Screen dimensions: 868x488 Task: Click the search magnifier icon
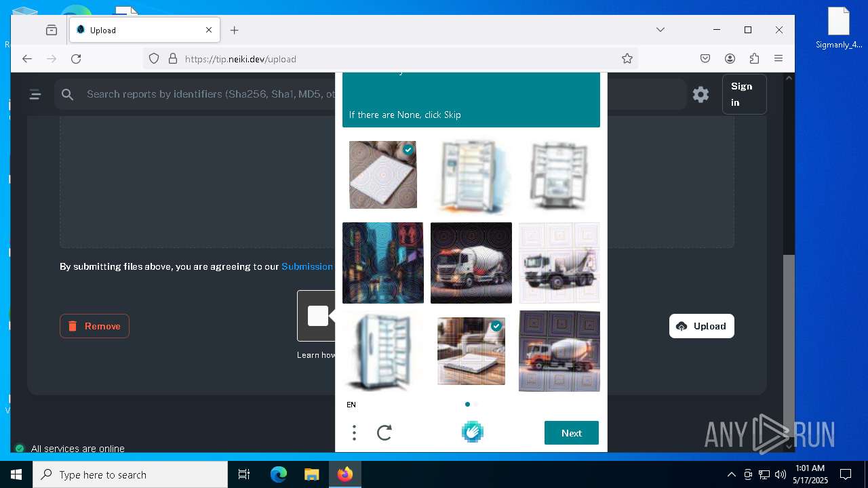67,95
